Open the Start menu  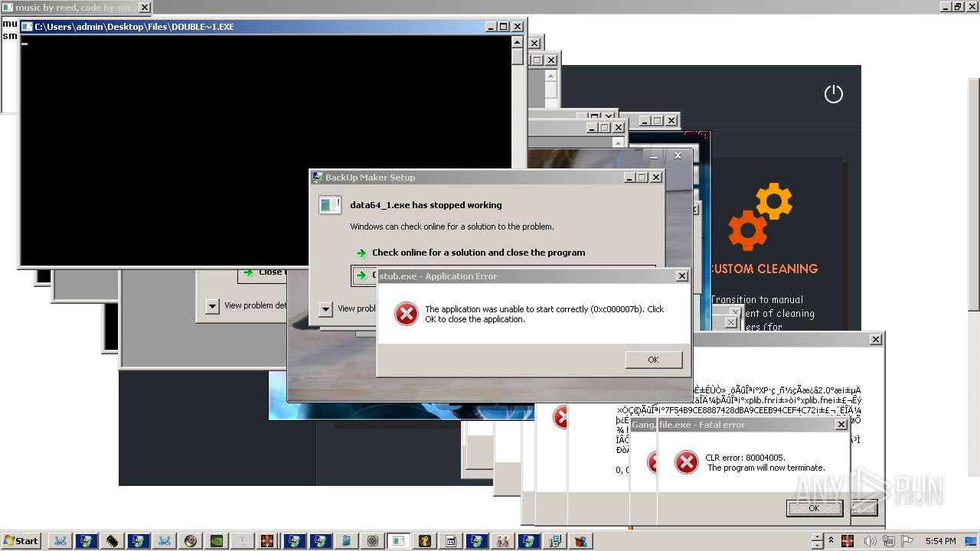click(21, 541)
